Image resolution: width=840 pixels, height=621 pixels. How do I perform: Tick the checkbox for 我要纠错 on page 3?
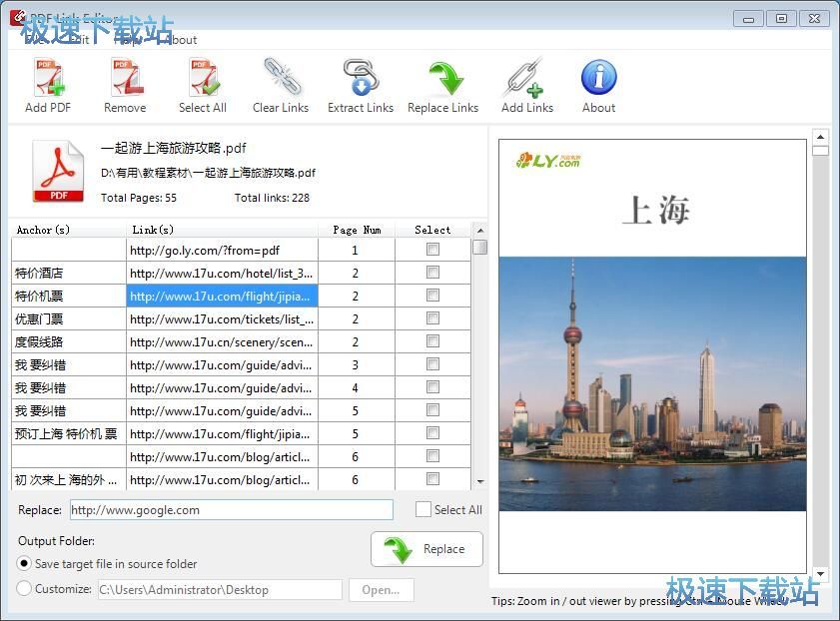click(x=432, y=364)
